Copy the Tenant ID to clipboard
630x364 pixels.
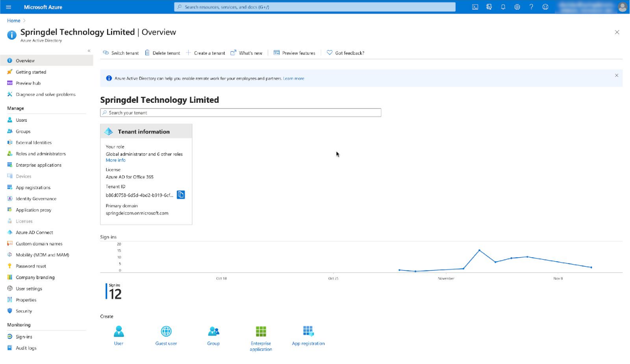[181, 195]
